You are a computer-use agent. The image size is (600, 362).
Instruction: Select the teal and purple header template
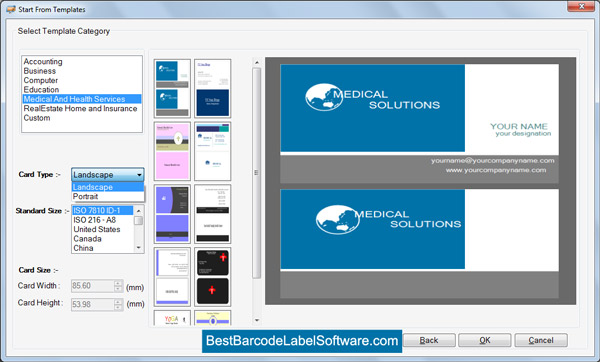coord(213,151)
